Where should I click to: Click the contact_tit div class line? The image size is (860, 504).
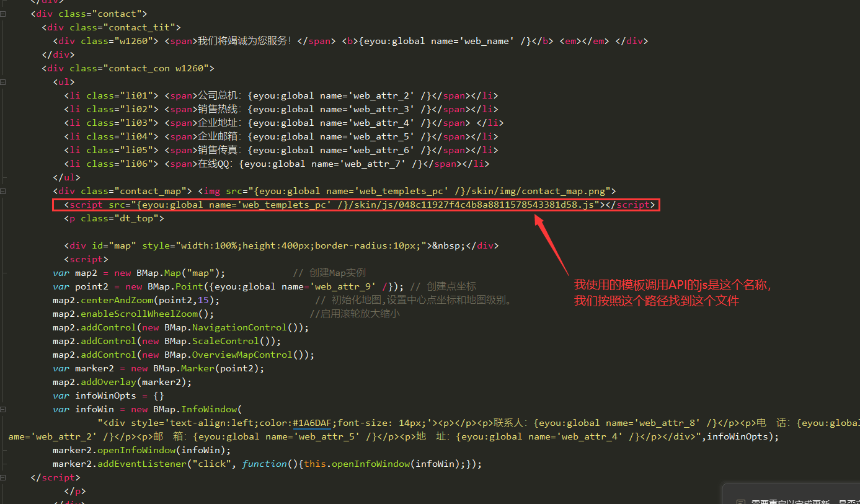click(111, 27)
